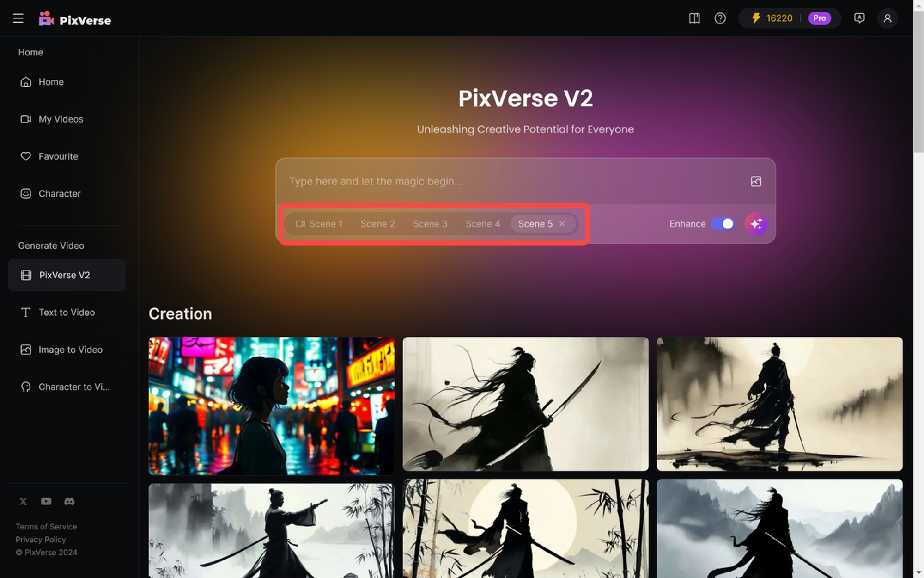Open Image to Video
The width and height of the screenshot is (924, 578).
click(x=67, y=350)
